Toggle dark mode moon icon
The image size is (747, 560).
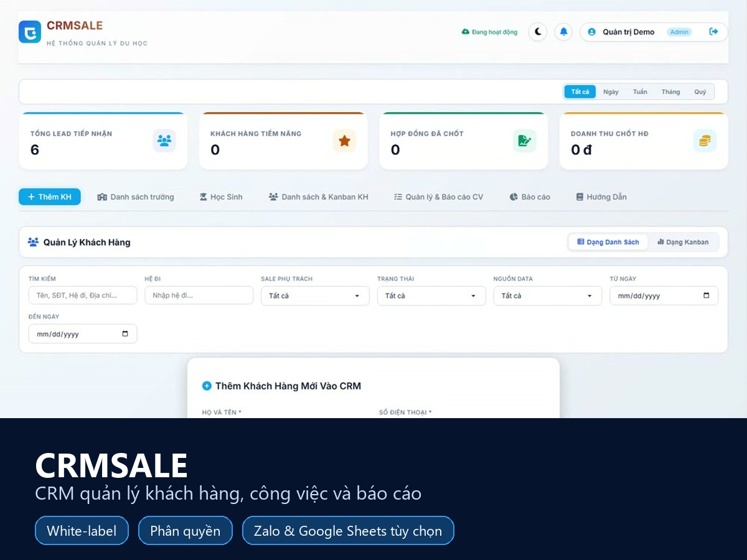pyautogui.click(x=538, y=32)
